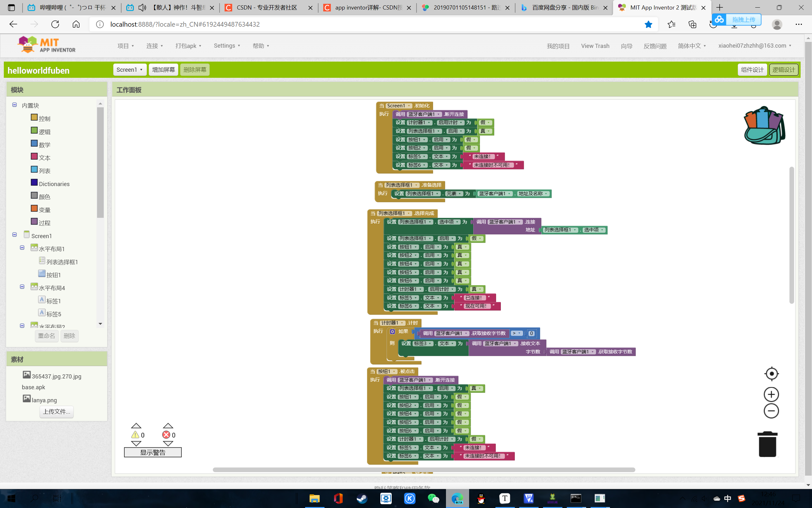Click the workspace horizontal scrollbar

click(423, 470)
